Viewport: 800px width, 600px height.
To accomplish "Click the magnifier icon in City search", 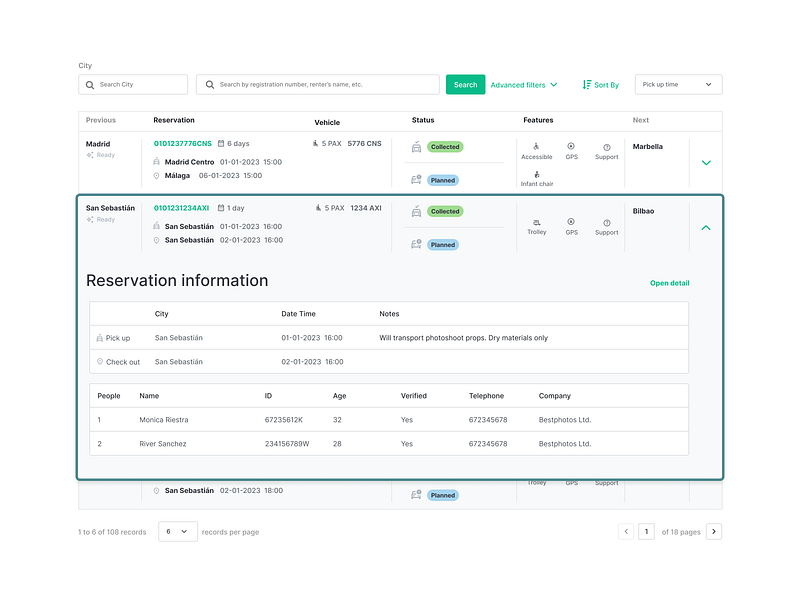I will [91, 85].
